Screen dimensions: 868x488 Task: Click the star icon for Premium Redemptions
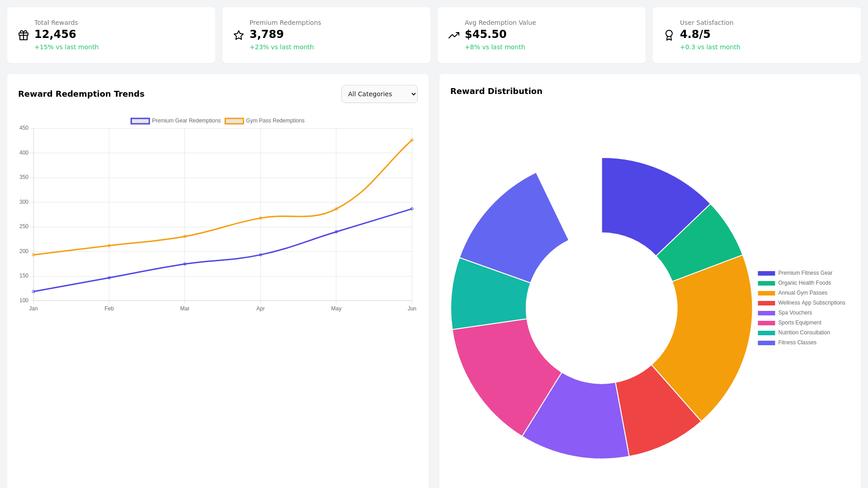tap(239, 35)
